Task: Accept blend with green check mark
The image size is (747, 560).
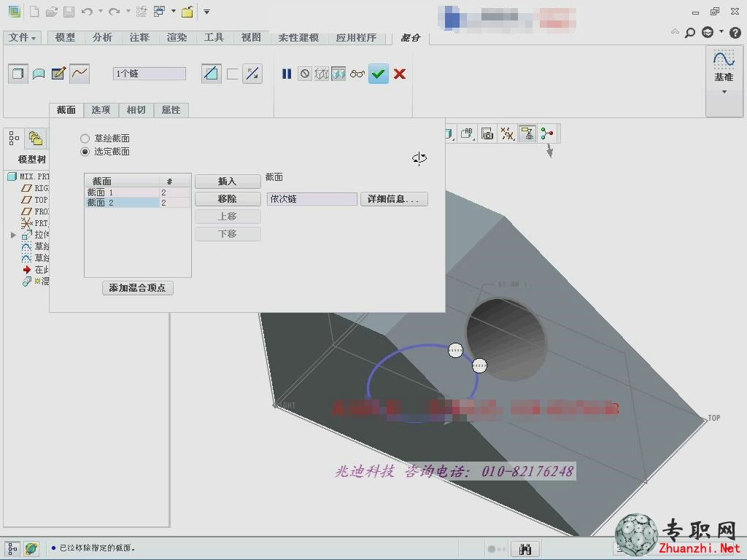Action: click(x=379, y=74)
